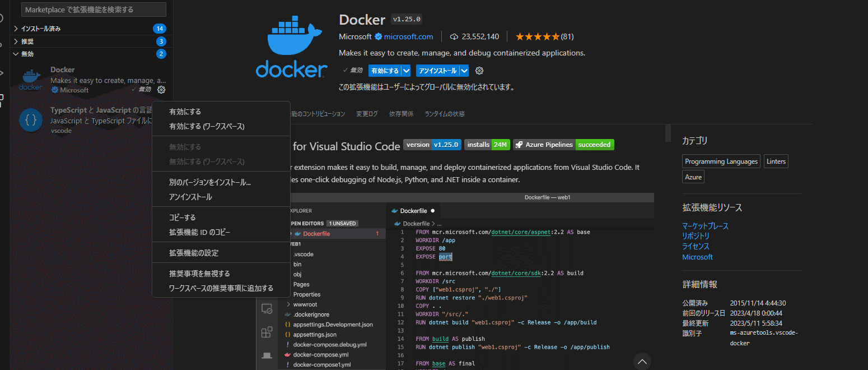Select コピーする menu item
The width and height of the screenshot is (868, 370).
221,218
